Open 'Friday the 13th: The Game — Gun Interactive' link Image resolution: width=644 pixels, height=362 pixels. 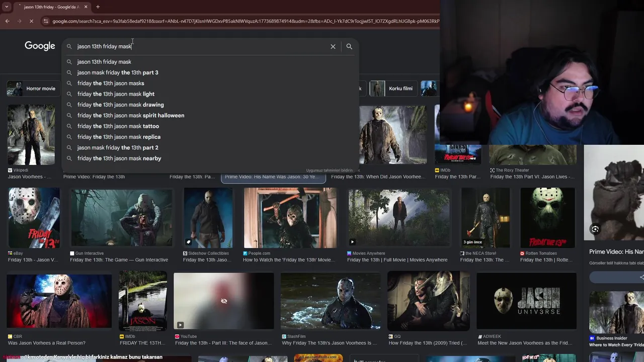point(119,260)
